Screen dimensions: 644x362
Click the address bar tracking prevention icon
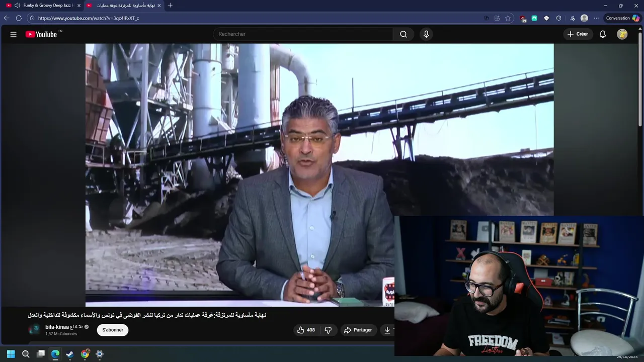(486, 18)
